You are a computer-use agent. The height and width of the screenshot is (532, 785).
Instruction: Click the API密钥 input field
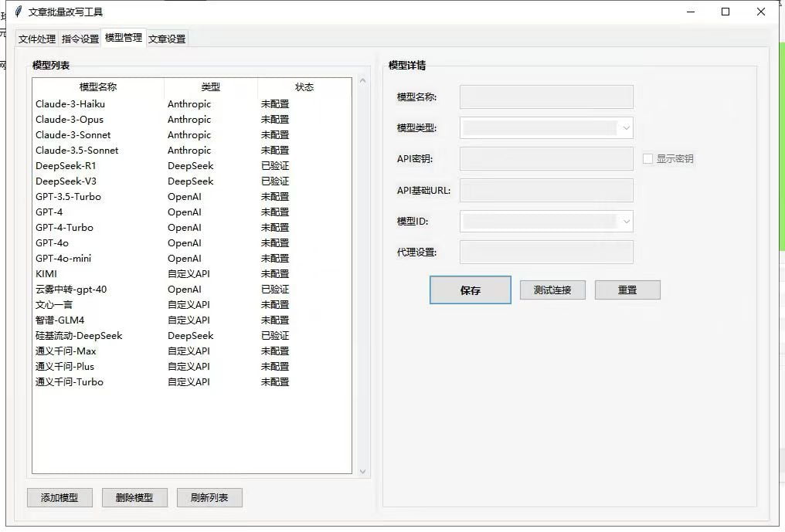pyautogui.click(x=546, y=158)
